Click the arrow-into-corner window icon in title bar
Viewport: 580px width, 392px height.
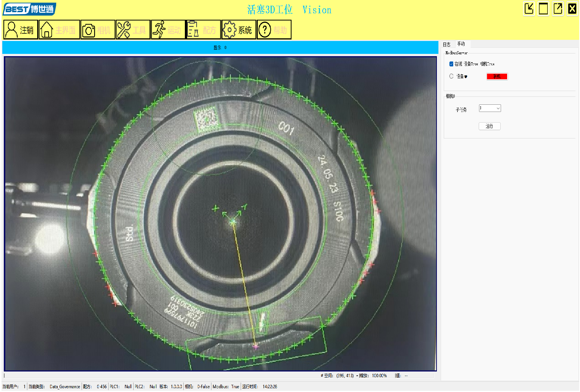tap(529, 8)
